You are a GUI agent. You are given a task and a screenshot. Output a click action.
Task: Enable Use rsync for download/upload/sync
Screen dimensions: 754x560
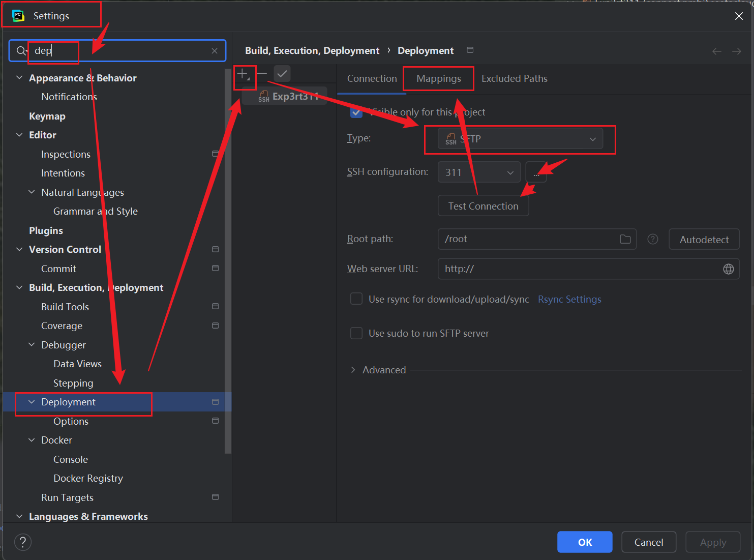[x=356, y=299]
